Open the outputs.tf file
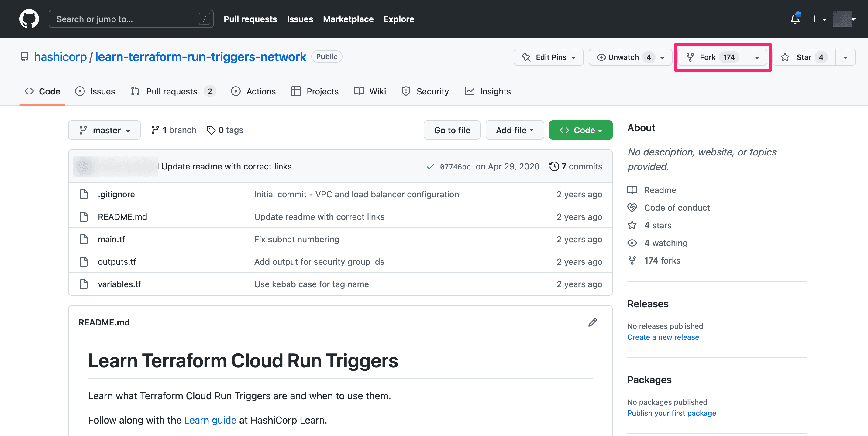The image size is (868, 436). 117,262
